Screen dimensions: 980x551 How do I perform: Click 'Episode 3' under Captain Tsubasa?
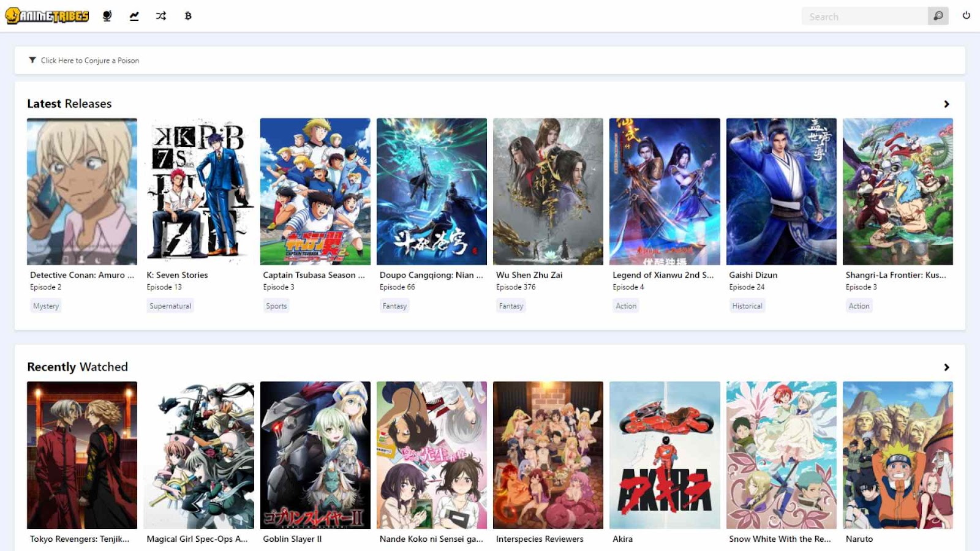279,287
